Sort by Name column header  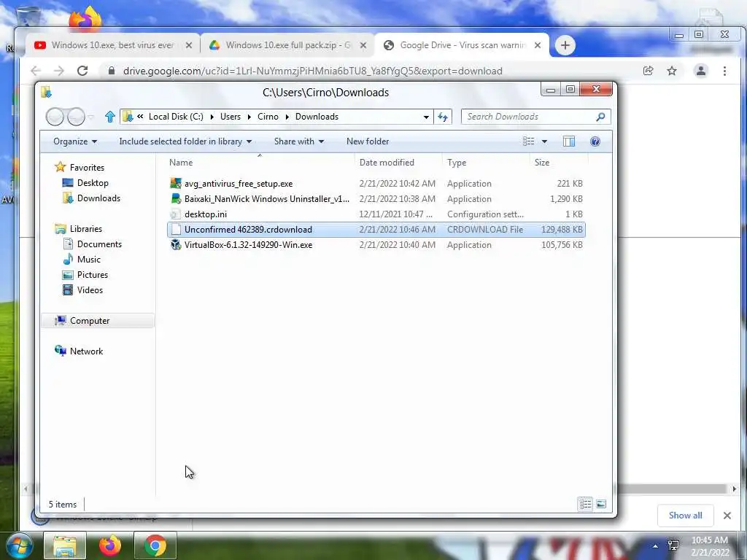coord(181,163)
